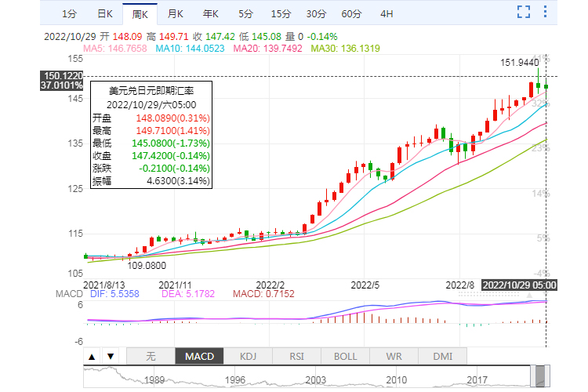The width and height of the screenshot is (588, 392).
Task: Click 2017 on the overview timeline
Action: click(x=477, y=380)
